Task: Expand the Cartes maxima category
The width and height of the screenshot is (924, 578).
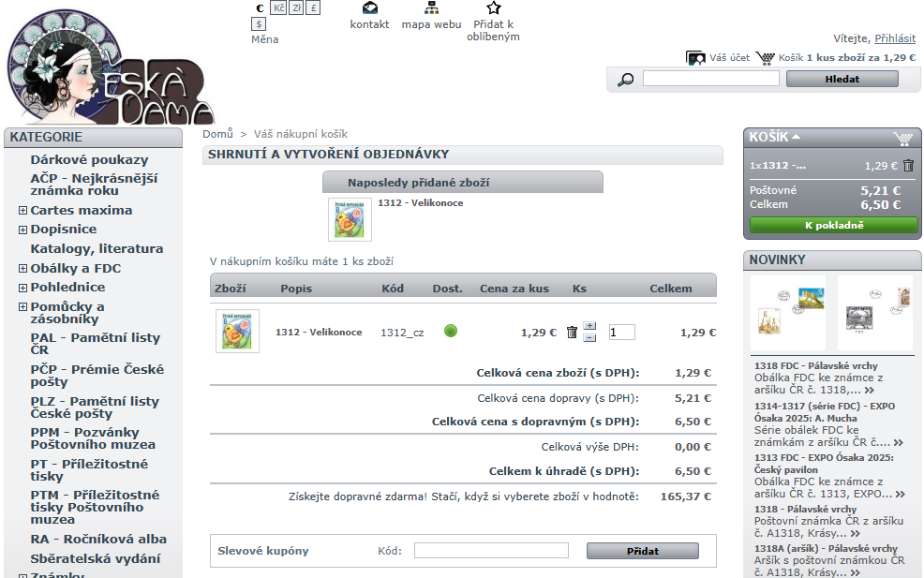Action: pos(22,211)
